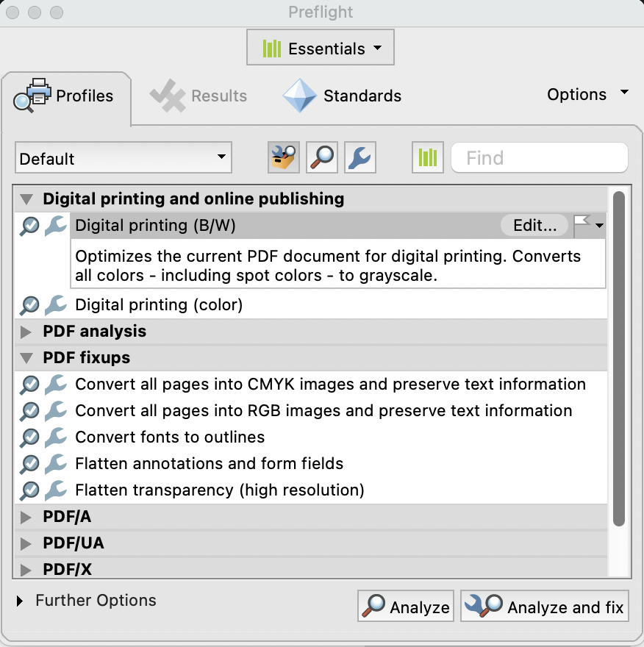Switch to the Standards tab
644x647 pixels.
click(x=340, y=96)
